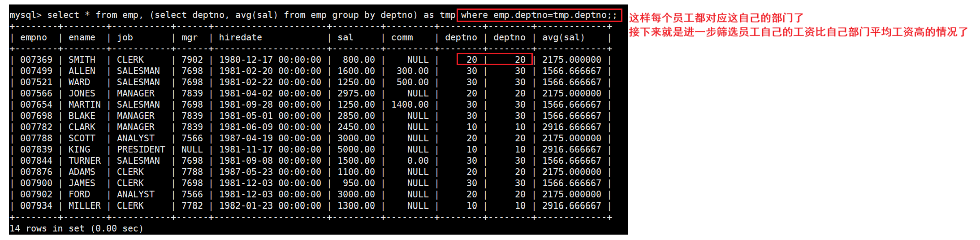Click salary value 2975.00
Viewport: 980px width, 240px height.
pyautogui.click(x=356, y=93)
